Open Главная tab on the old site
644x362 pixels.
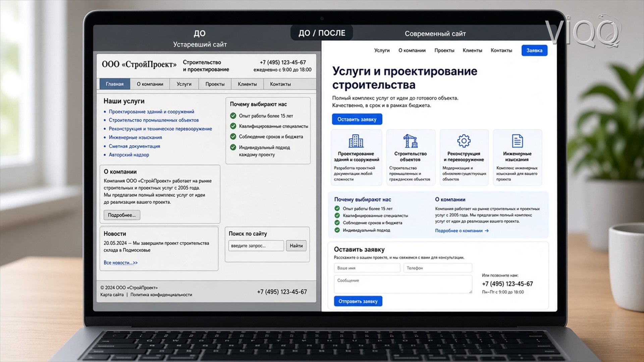click(115, 84)
